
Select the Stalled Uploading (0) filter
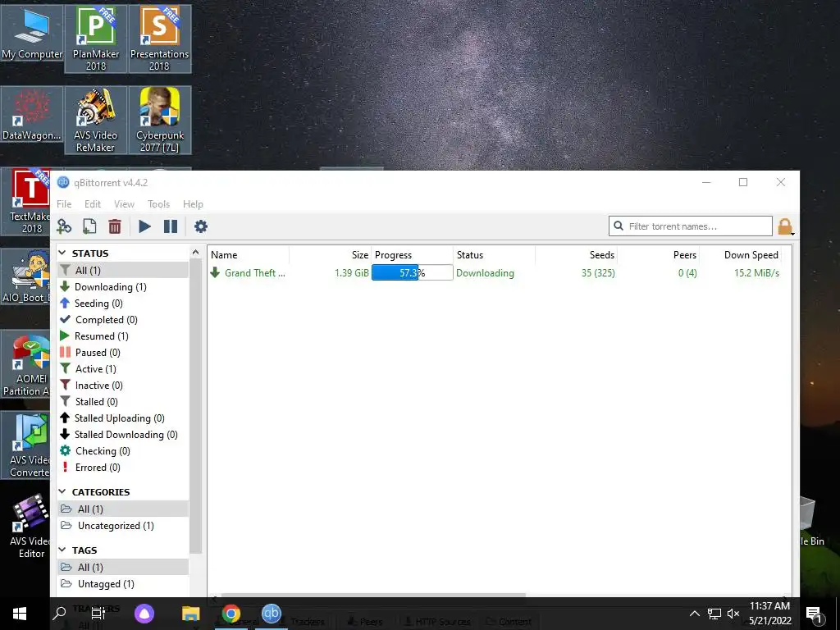coord(123,418)
